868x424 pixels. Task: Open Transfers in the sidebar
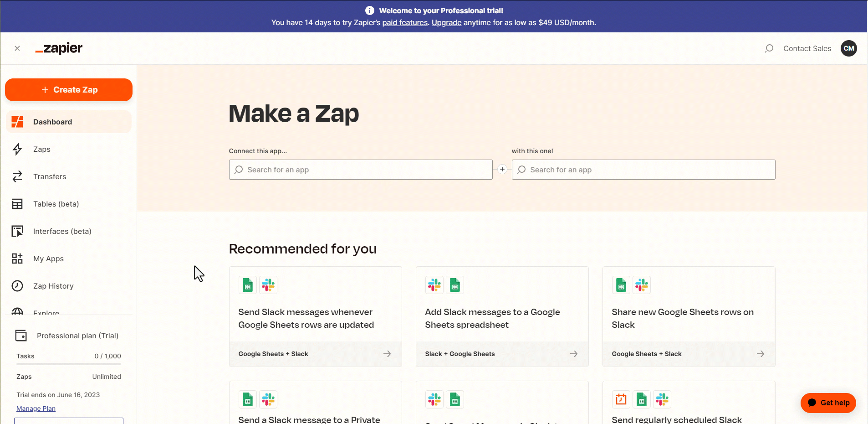pos(69,176)
